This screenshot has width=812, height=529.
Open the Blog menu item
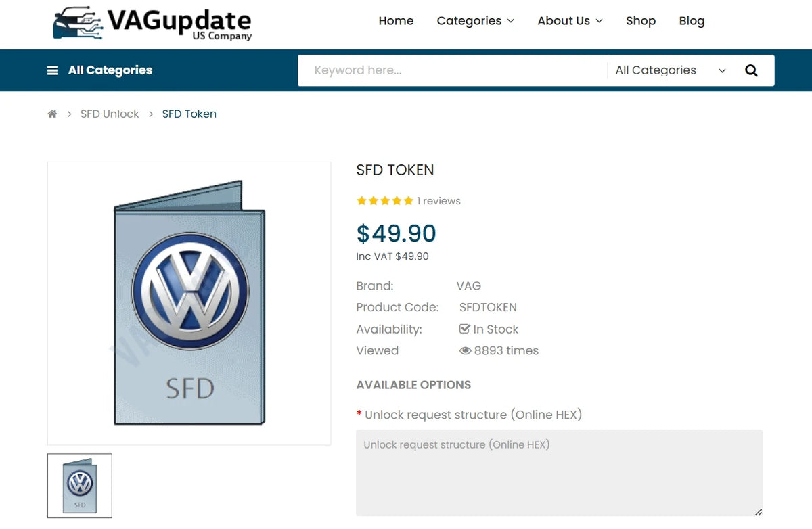692,21
